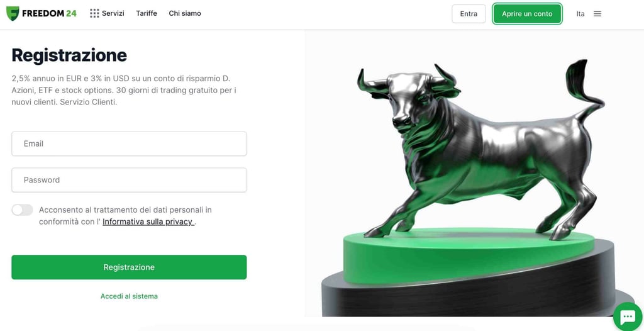The image size is (644, 331).
Task: Focus the Email input field
Action: [129, 144]
